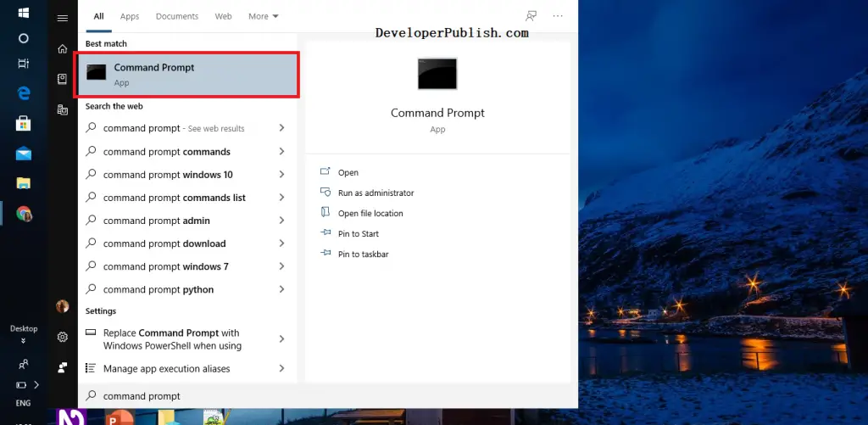Open the feedback person icon in sidebar
Viewport: 868px width, 425px height.
tap(63, 366)
